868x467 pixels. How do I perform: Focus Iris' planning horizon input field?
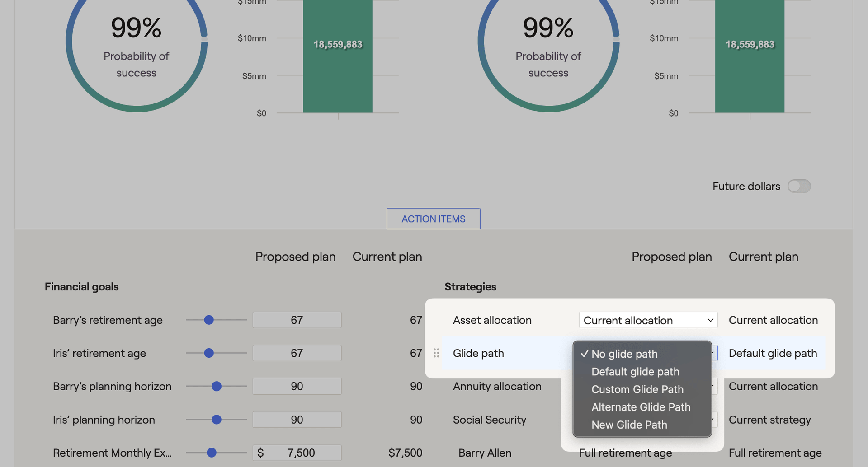[297, 420]
